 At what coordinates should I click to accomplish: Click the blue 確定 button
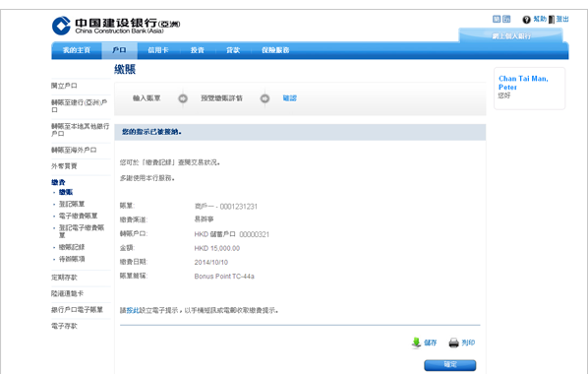pos(450,365)
